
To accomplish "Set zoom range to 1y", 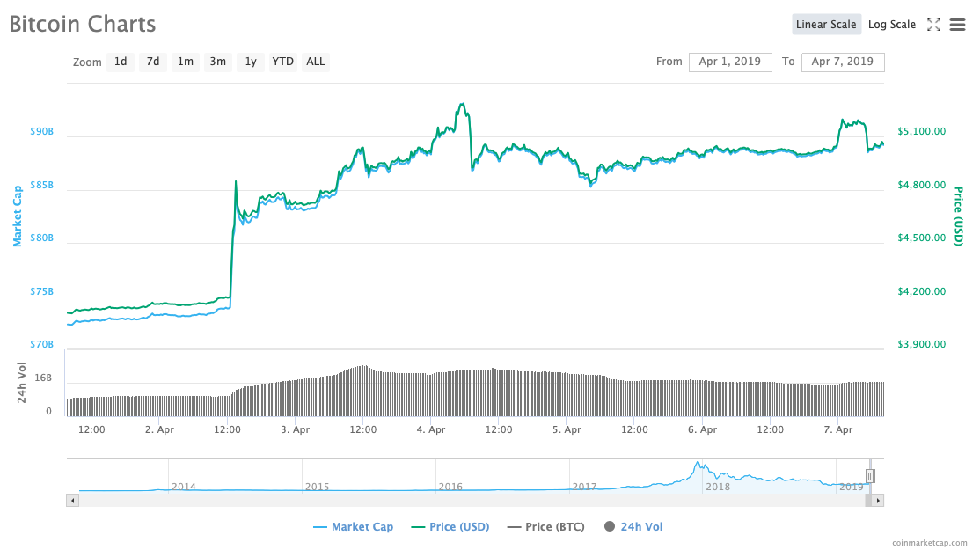I will [251, 62].
